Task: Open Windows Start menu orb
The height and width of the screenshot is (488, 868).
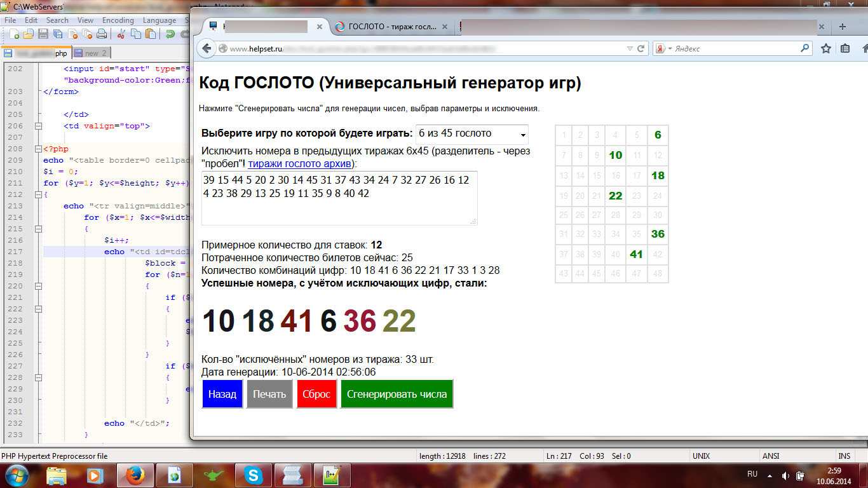Action: (17, 475)
